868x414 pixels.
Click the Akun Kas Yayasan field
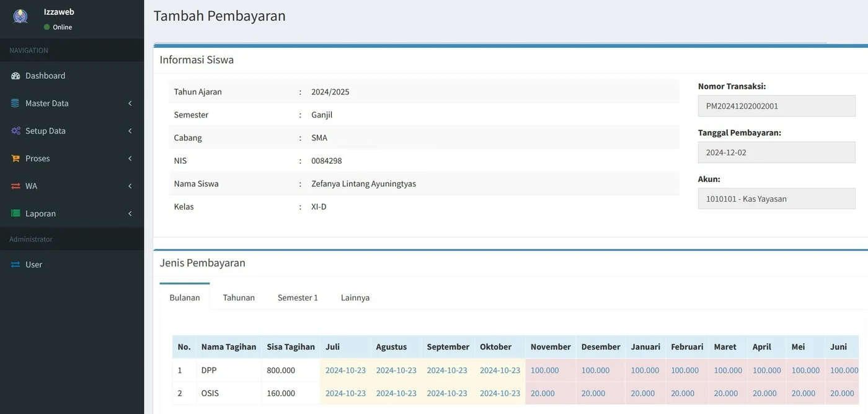coord(776,199)
